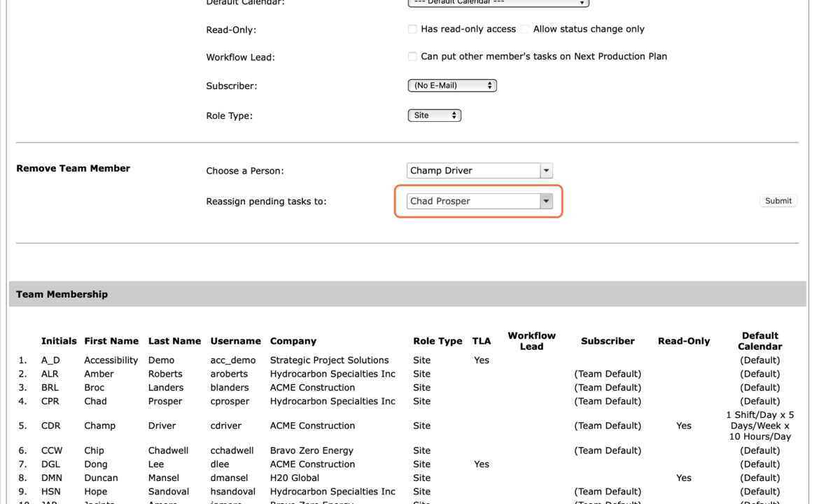Image resolution: width=819 pixels, height=504 pixels.
Task: Click username dmansel
Action: [230, 477]
